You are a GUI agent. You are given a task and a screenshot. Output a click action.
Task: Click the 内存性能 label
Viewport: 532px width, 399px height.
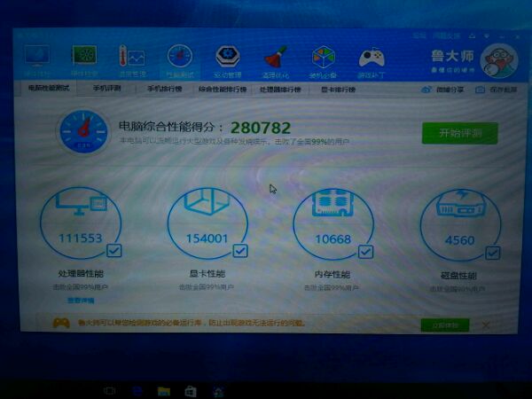[x=332, y=274]
